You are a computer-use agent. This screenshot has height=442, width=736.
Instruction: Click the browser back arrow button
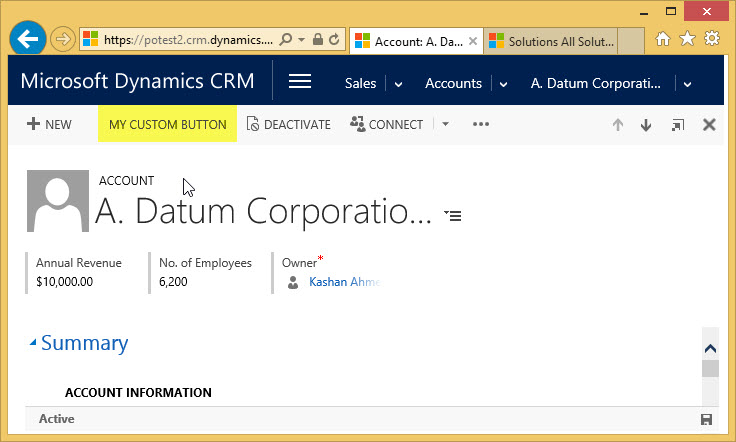pyautogui.click(x=28, y=39)
